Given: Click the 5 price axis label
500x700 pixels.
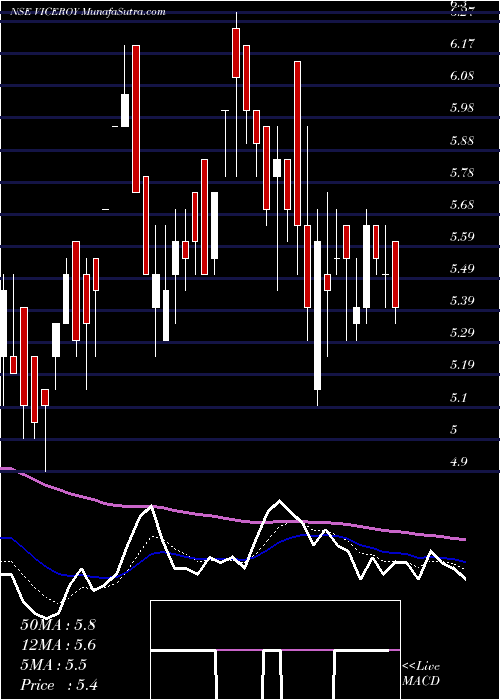Looking at the screenshot, I should [x=454, y=430].
